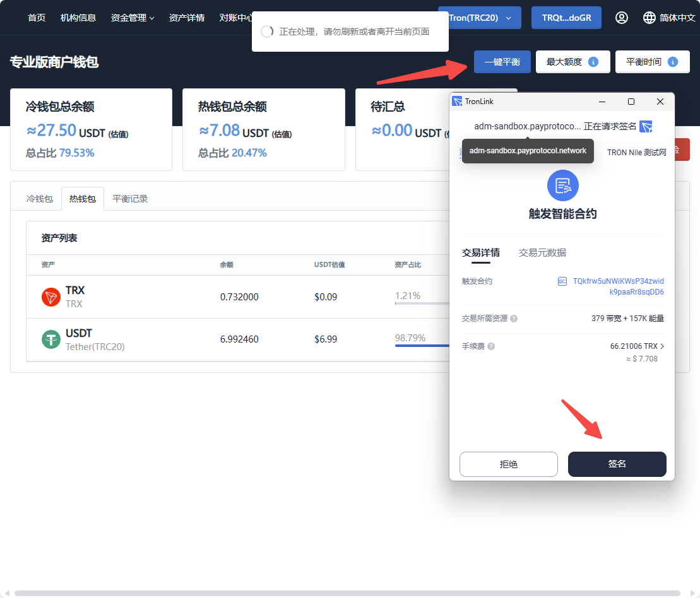Image resolution: width=700 pixels, height=598 pixels.
Task: Click the TRON Nile 测试网 network label
Action: coord(637,153)
